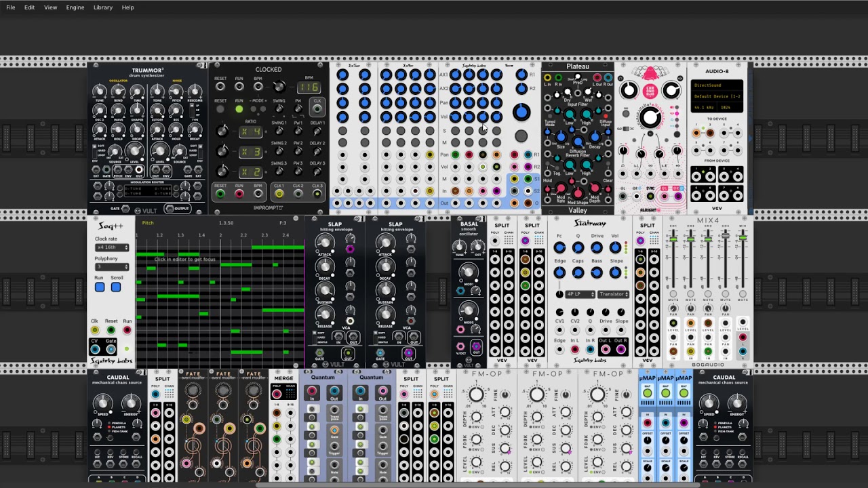868x488 pixels.
Task: Click the Dry knob on Plateau
Action: pyautogui.click(x=568, y=93)
